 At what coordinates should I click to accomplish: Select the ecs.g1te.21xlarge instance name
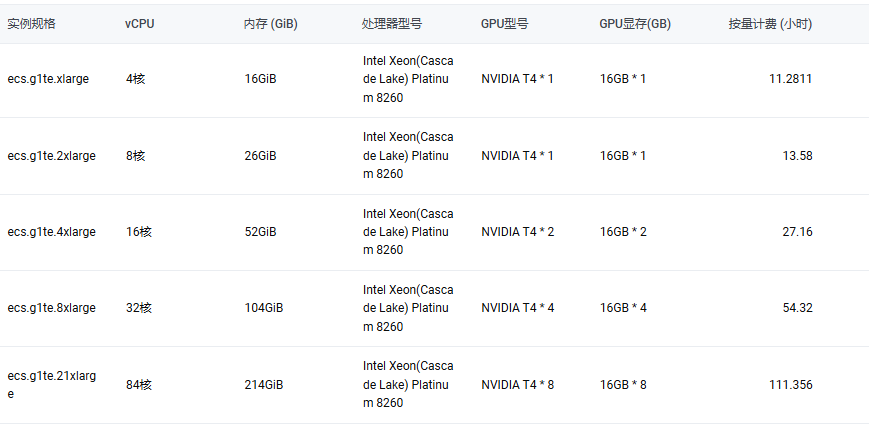click(52, 384)
